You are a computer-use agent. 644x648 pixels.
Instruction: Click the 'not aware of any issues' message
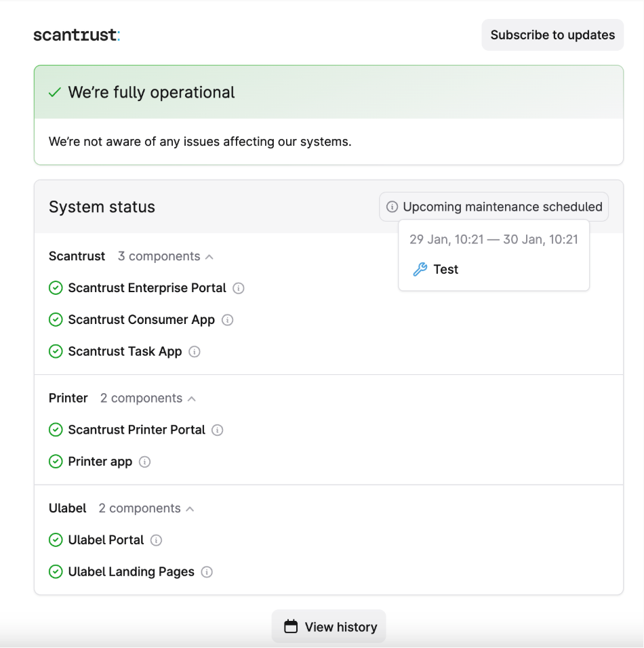coord(200,142)
